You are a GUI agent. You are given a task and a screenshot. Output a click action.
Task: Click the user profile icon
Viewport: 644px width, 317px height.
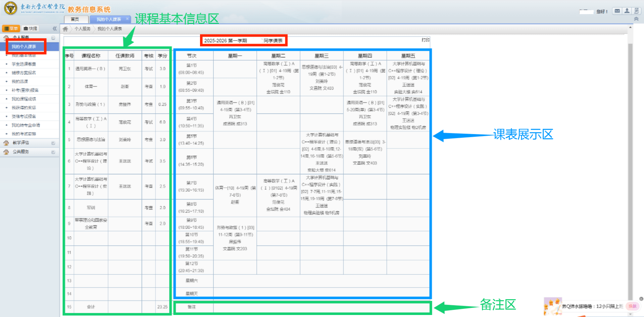pyautogui.click(x=627, y=11)
